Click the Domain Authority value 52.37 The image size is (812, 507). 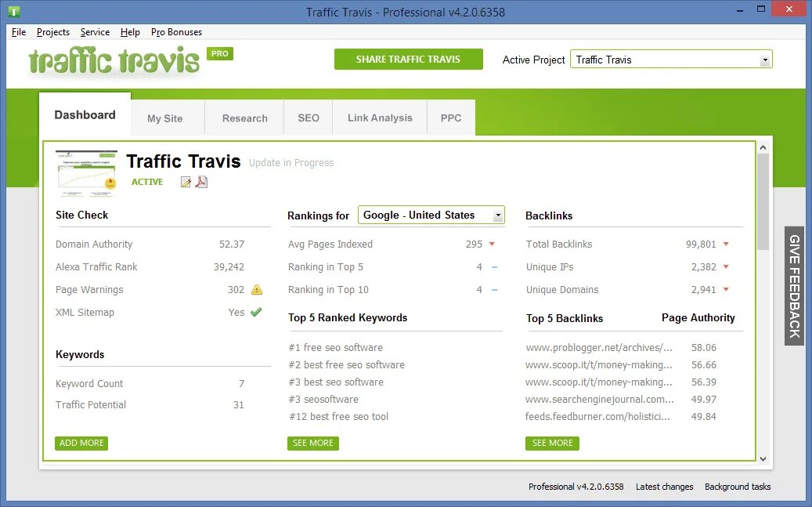pyautogui.click(x=232, y=244)
